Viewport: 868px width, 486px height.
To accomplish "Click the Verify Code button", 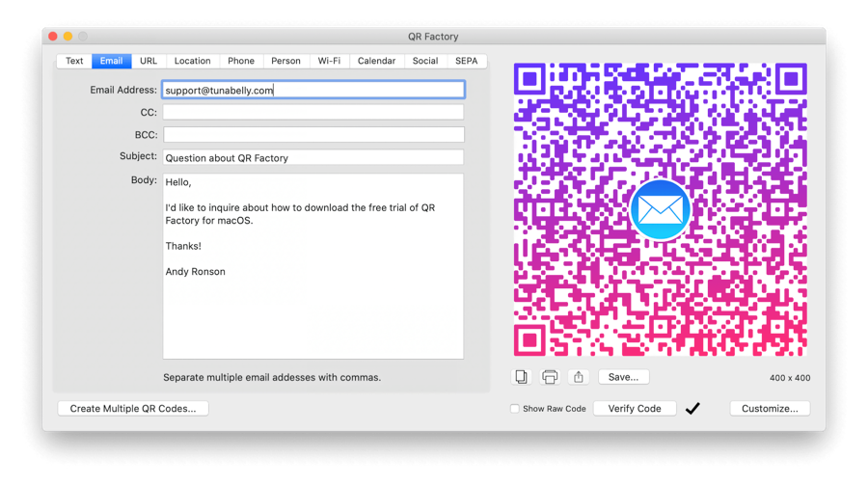I will 635,409.
